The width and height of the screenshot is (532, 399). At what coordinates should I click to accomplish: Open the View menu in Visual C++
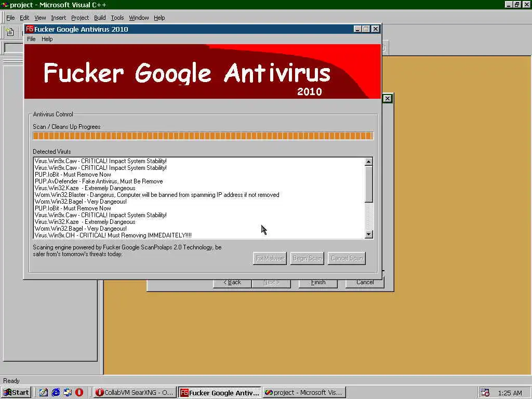point(39,18)
